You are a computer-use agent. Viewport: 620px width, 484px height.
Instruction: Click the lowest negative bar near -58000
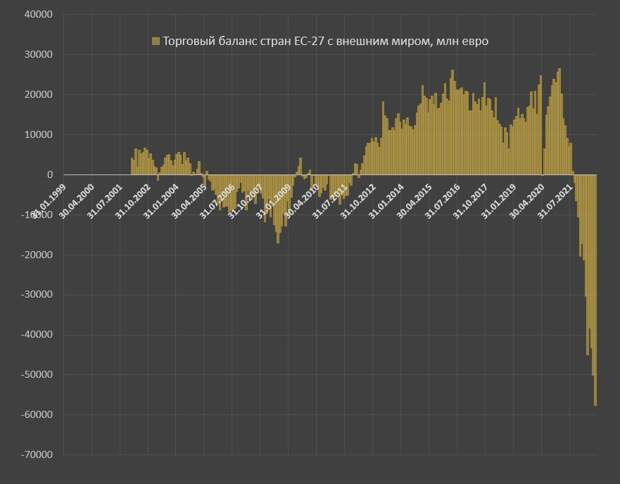[x=595, y=395]
